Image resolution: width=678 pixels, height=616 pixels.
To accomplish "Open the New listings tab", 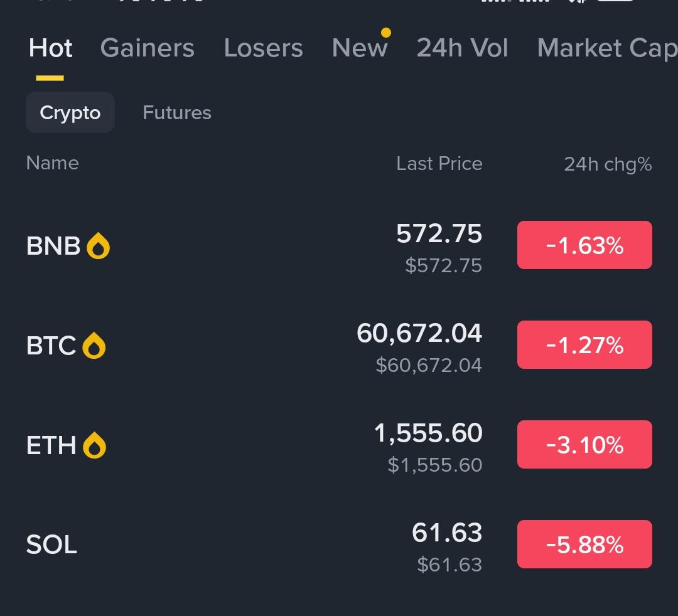I will [359, 48].
